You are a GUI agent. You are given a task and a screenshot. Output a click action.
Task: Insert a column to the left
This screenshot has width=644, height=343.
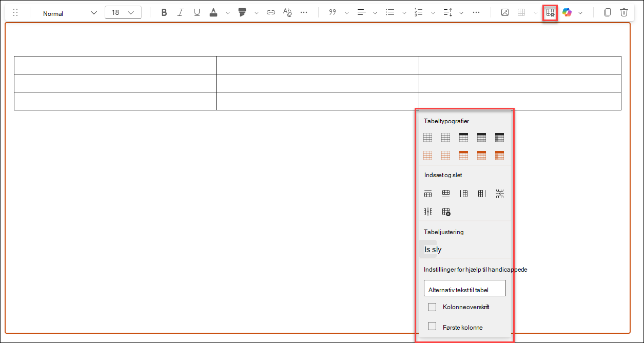tap(464, 194)
